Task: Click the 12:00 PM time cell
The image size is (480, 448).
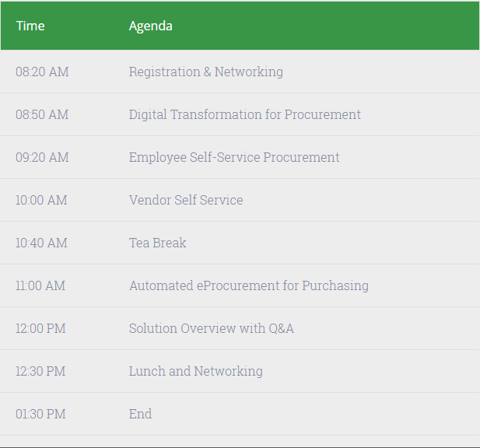Action: 40,329
